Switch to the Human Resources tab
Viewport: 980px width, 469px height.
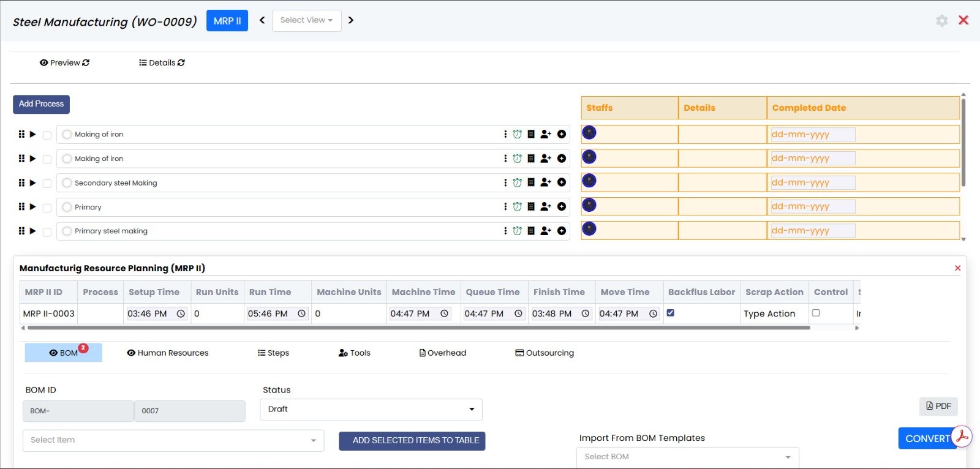coord(168,353)
